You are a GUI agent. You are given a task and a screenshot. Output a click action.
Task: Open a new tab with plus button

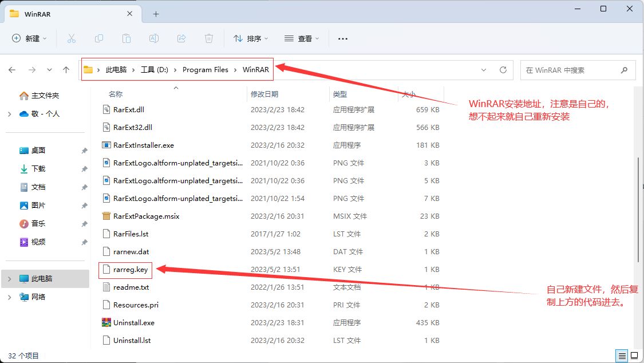pos(156,14)
